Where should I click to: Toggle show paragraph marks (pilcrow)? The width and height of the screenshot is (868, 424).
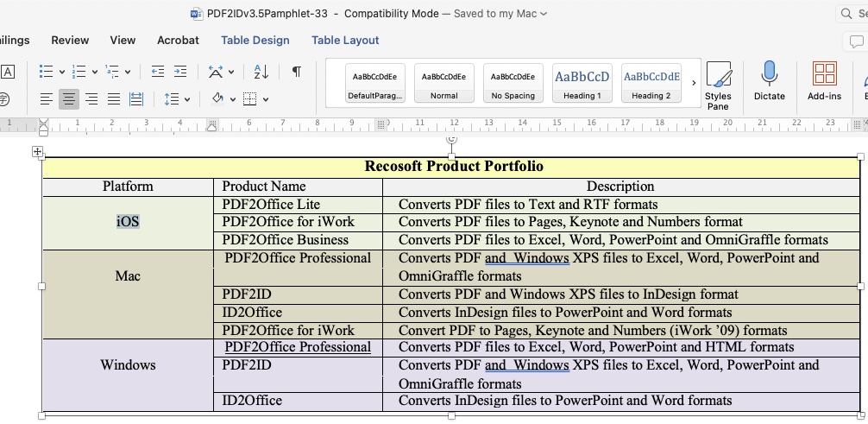pyautogui.click(x=297, y=72)
